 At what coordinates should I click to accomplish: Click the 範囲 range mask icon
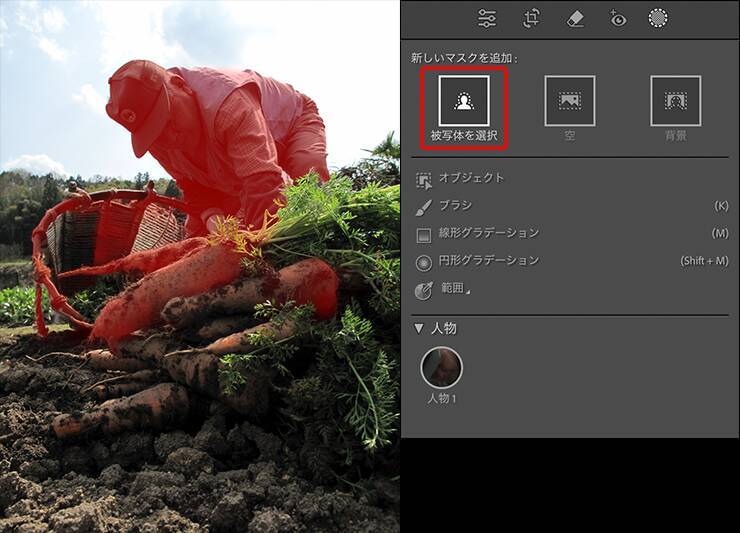pos(424,290)
